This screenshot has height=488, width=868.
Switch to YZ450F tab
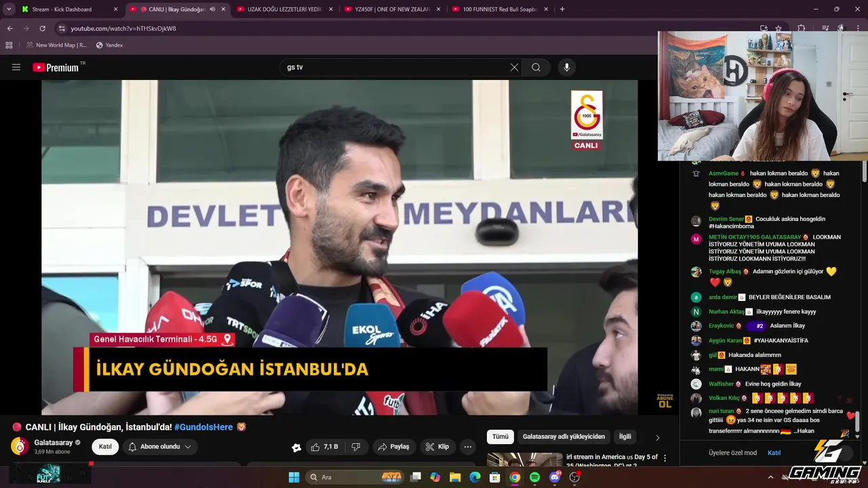coord(392,9)
